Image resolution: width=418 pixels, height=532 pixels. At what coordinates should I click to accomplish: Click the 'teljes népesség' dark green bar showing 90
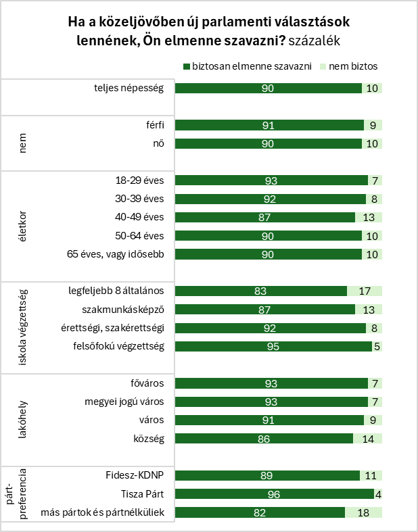pos(269,89)
